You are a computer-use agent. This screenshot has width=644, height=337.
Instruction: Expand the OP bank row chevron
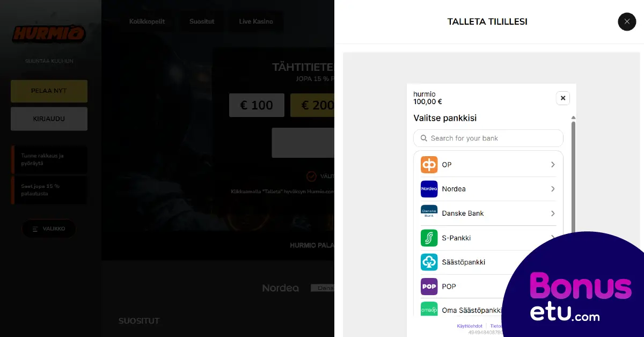point(553,165)
